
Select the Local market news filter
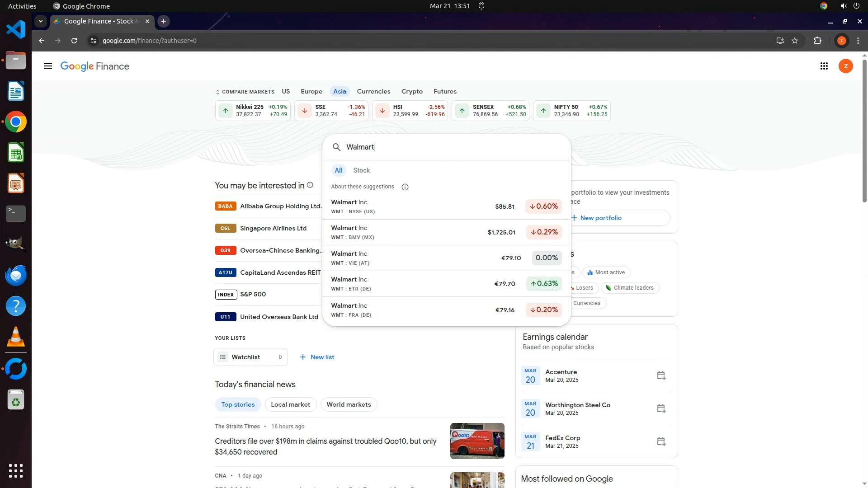290,404
